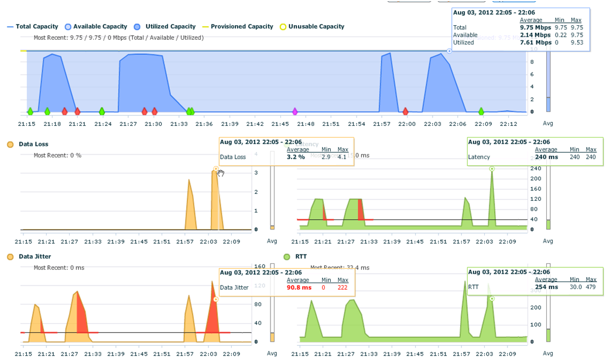Click the Data Jitter chart title
Image resolution: width=610 pixels, height=364 pixels.
coord(35,256)
